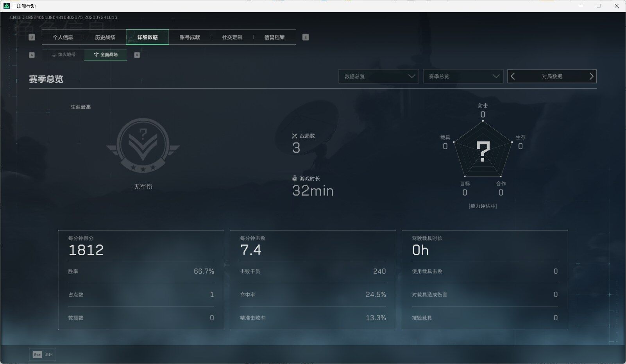The width and height of the screenshot is (626, 364).
Task: Select the 全面战场 mode sub-tab
Action: tap(106, 55)
